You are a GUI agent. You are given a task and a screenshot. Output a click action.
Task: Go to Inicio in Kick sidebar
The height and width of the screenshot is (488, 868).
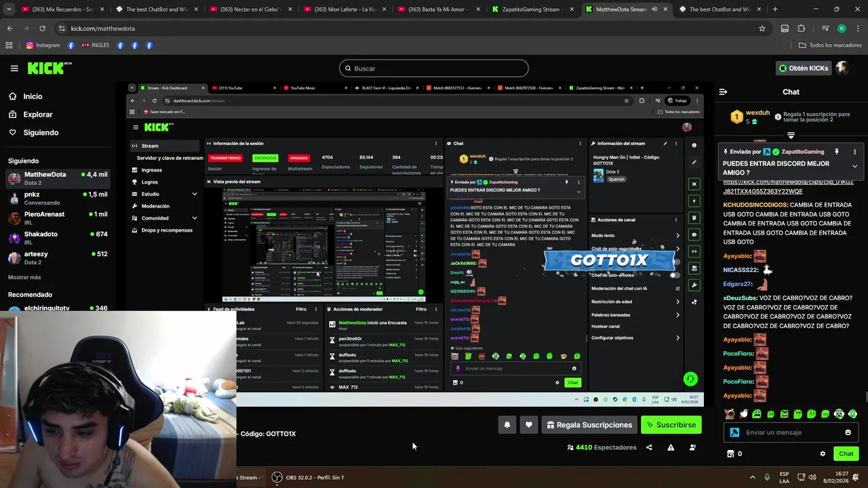tap(33, 96)
